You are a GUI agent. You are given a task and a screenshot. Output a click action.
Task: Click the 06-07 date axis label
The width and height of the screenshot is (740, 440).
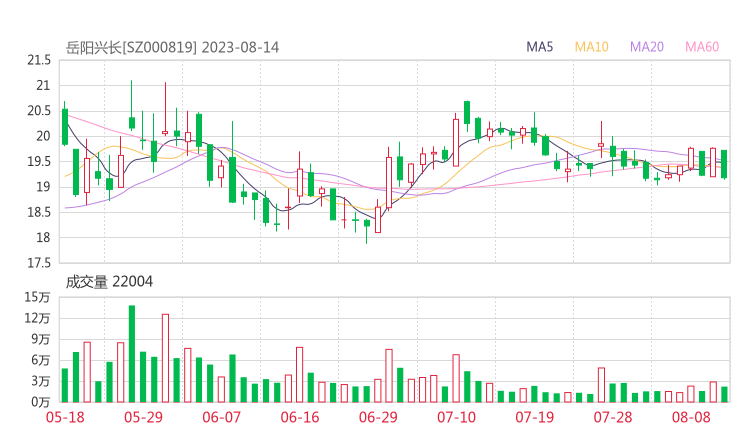tap(221, 417)
